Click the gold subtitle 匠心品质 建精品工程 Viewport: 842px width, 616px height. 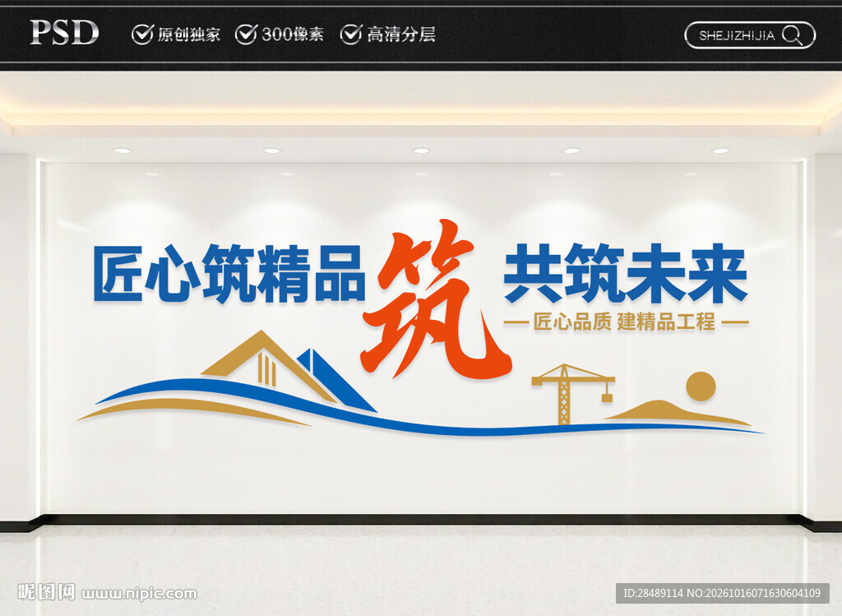click(x=625, y=322)
